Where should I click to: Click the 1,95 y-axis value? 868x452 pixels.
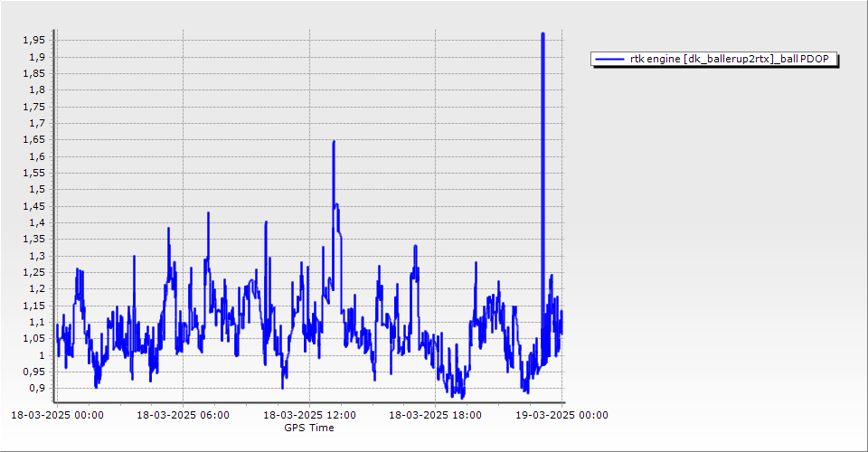[x=33, y=41]
